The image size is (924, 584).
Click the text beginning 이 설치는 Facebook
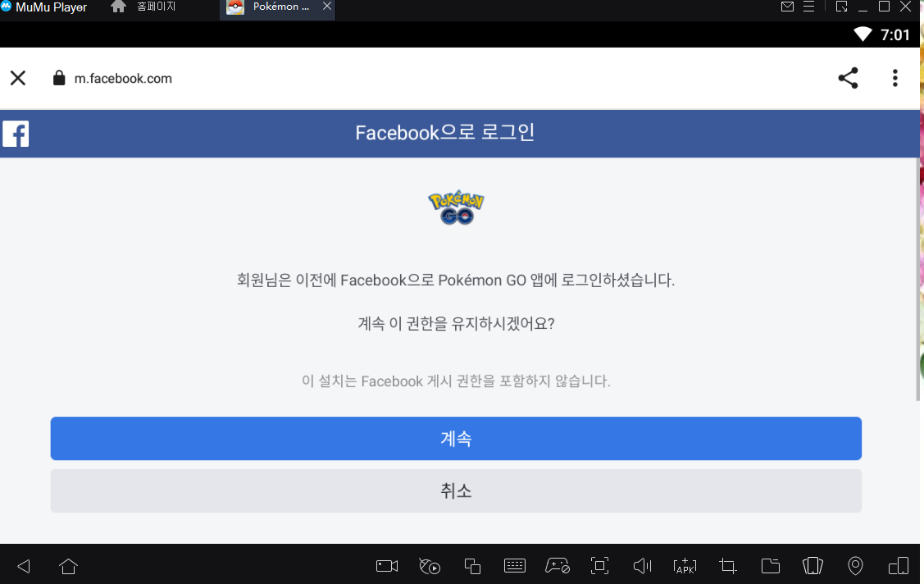click(x=456, y=381)
